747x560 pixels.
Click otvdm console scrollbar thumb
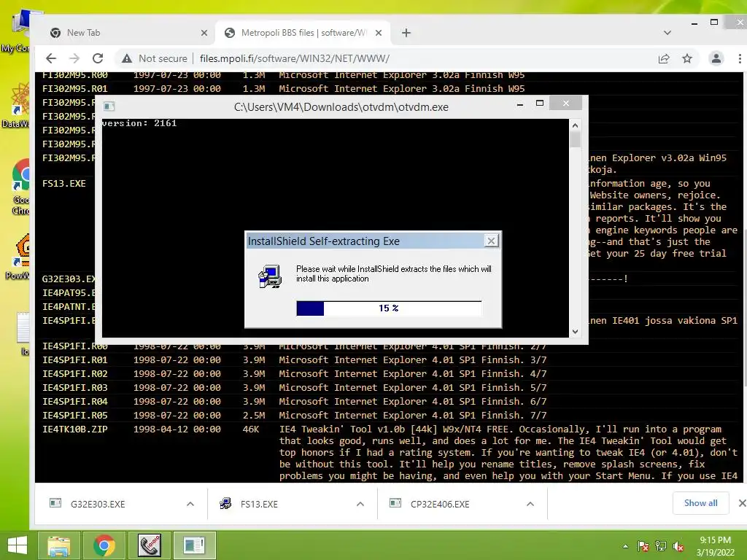[575, 139]
